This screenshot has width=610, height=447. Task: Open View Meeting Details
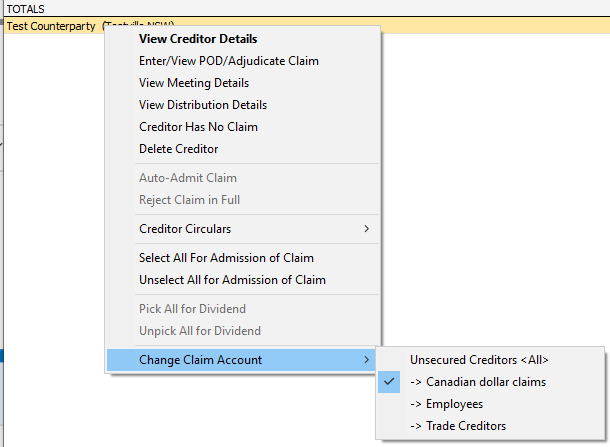click(194, 83)
